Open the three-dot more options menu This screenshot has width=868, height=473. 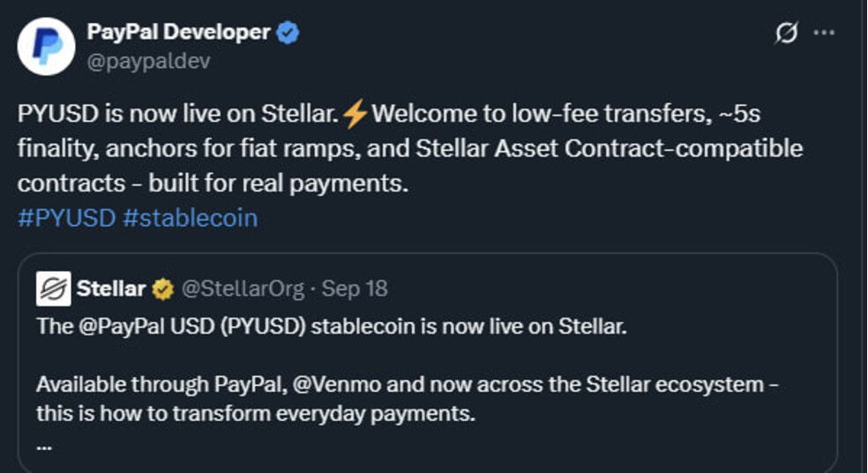coord(824,34)
